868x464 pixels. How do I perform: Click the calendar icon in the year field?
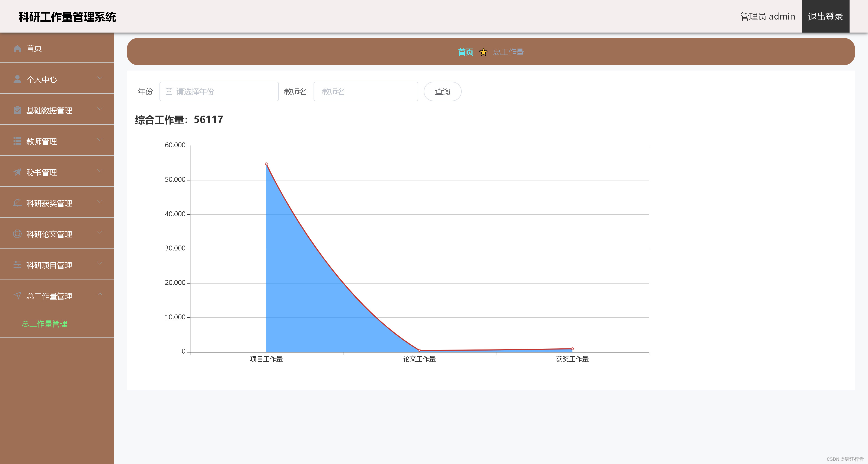tap(169, 91)
